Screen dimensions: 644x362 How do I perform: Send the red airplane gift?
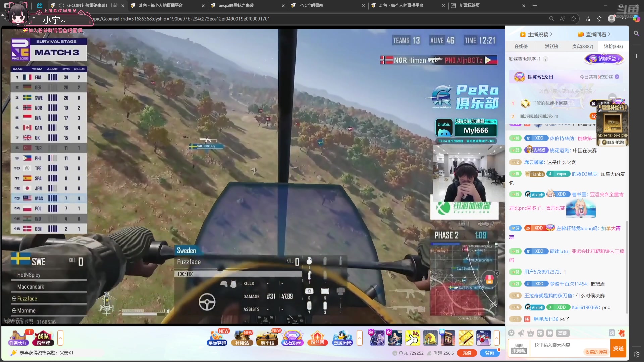pyautogui.click(x=483, y=338)
